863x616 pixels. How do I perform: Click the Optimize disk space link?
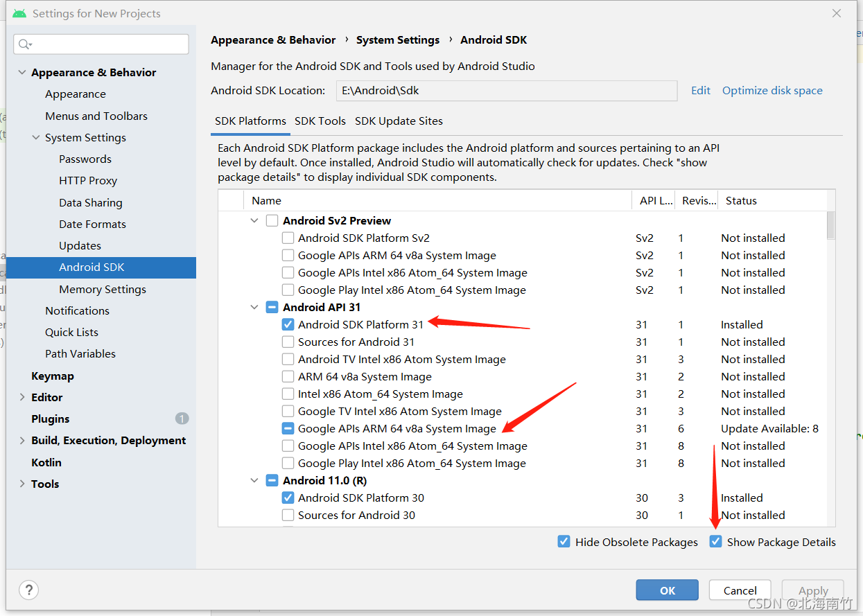point(772,90)
